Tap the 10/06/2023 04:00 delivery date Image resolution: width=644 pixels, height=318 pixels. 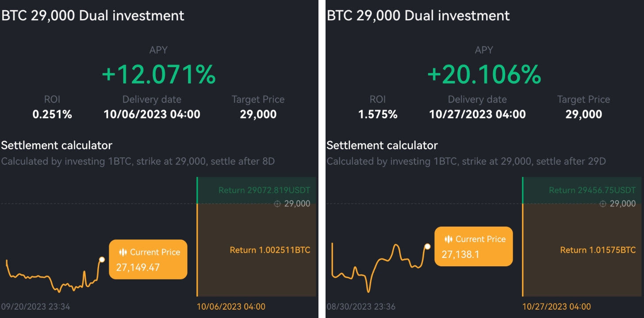pos(152,114)
